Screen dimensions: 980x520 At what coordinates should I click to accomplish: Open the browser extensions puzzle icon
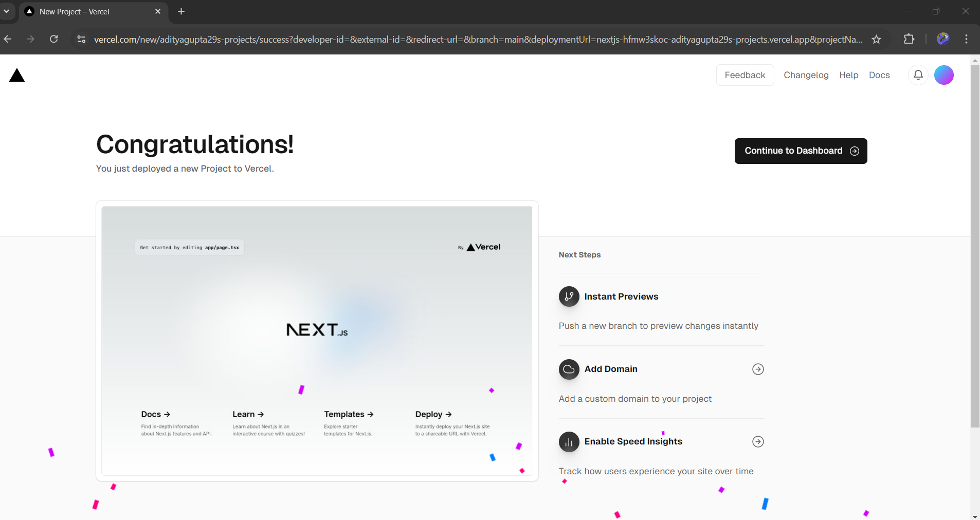(x=909, y=39)
